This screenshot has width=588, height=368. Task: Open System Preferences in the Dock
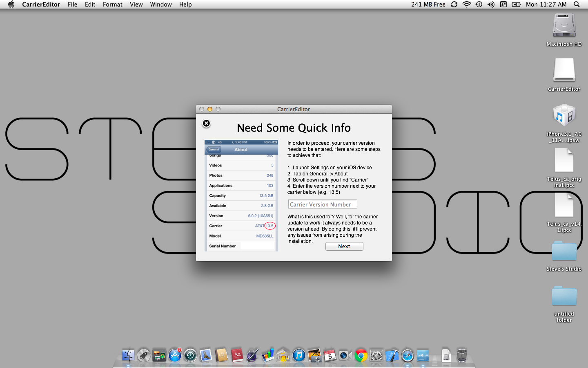point(376,355)
